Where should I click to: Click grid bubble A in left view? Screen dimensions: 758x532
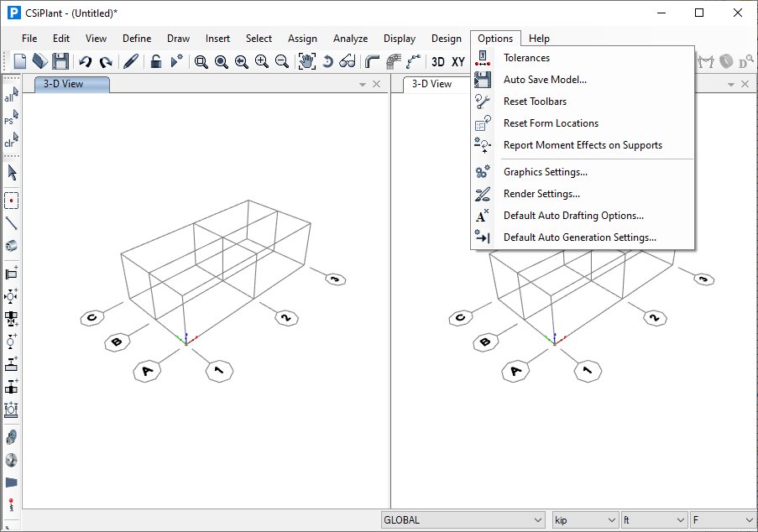(147, 371)
